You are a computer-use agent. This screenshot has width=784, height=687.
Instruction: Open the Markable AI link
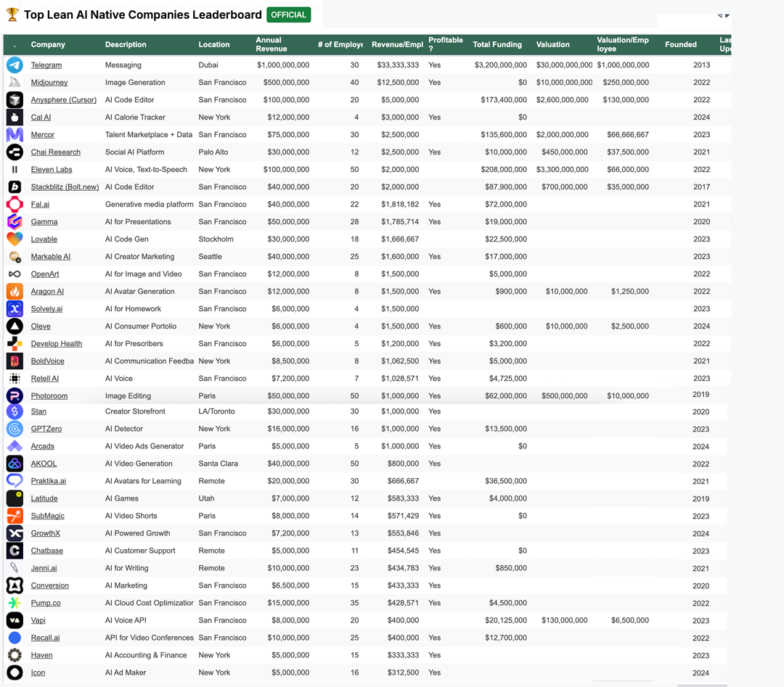pyautogui.click(x=51, y=256)
